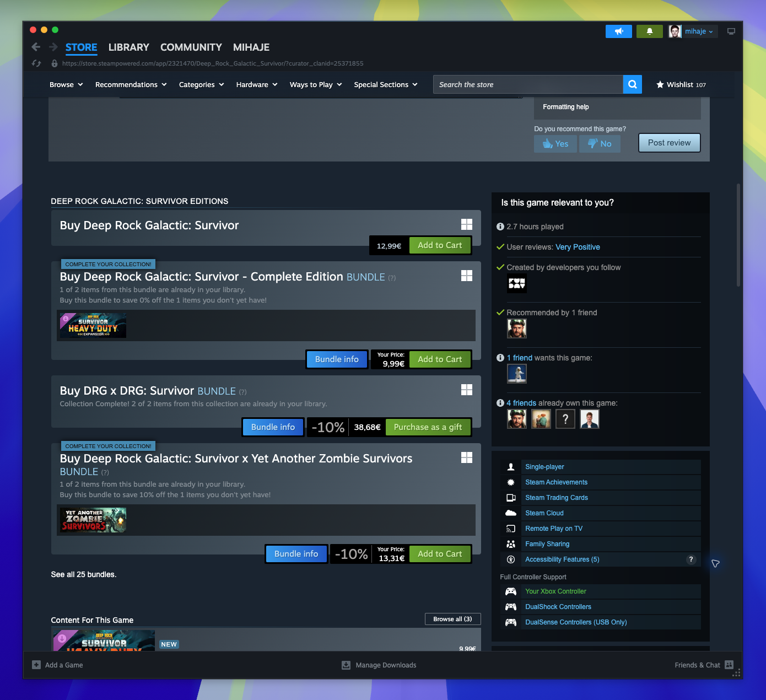Click the astronaut avatar of friend who wants game
This screenshot has height=700, width=766.
pyautogui.click(x=516, y=374)
